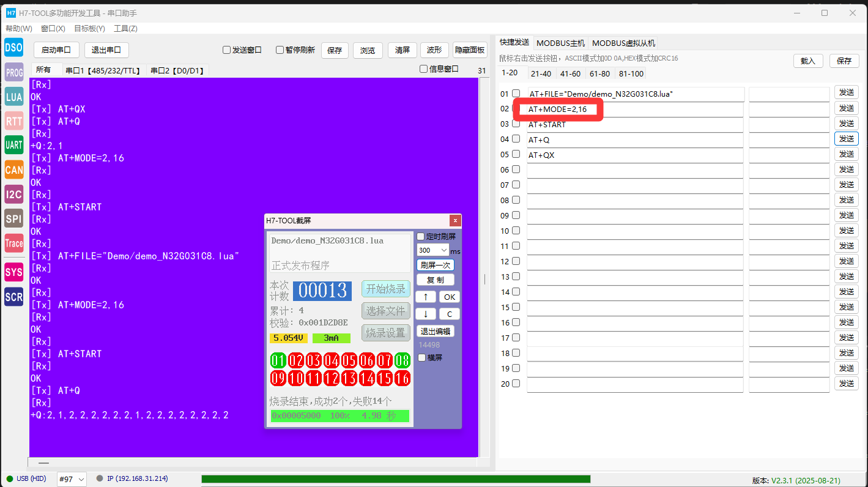Open the DSO oscilloscope sidebar icon
The image size is (868, 487).
[13, 48]
